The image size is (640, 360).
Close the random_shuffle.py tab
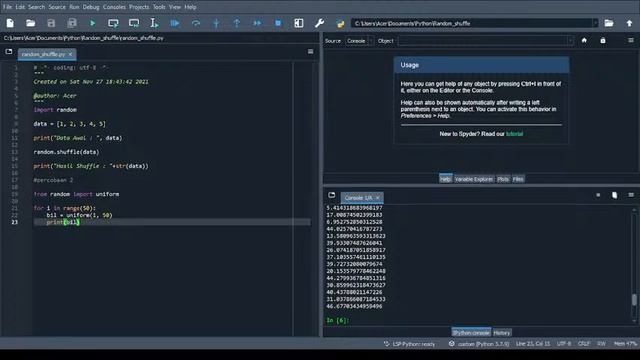pos(70,54)
